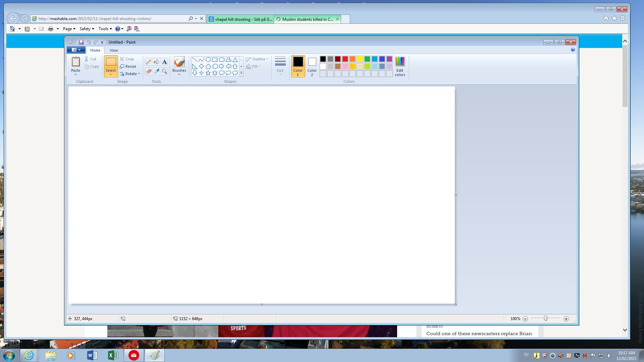The height and width of the screenshot is (362, 644).
Task: Select the Pencil tool
Action: click(x=149, y=62)
